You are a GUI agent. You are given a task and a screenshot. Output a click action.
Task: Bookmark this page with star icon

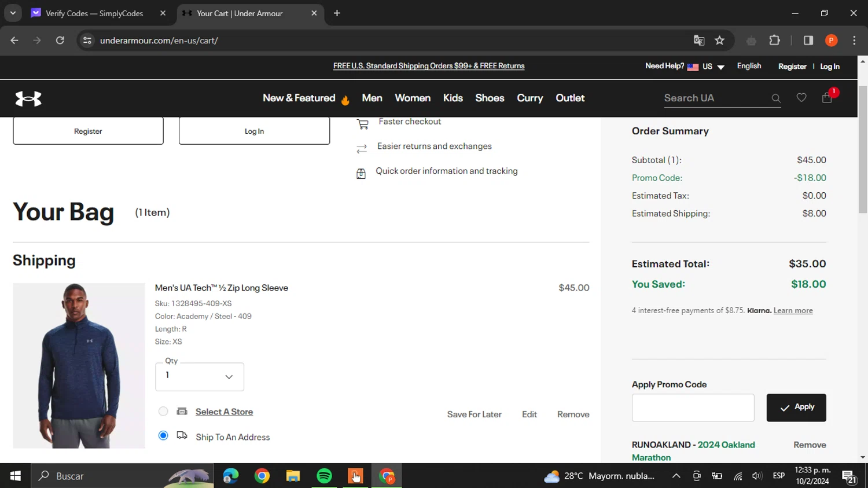coord(719,41)
